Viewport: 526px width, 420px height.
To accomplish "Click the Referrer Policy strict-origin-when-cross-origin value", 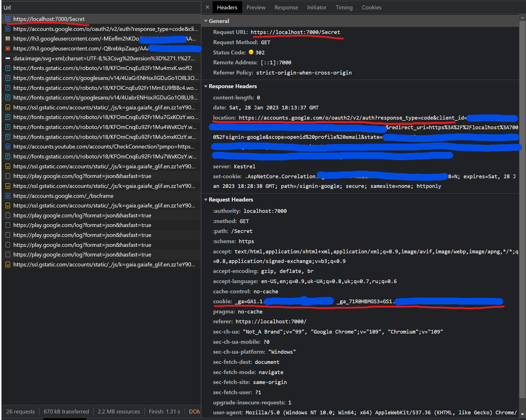I will pyautogui.click(x=304, y=73).
